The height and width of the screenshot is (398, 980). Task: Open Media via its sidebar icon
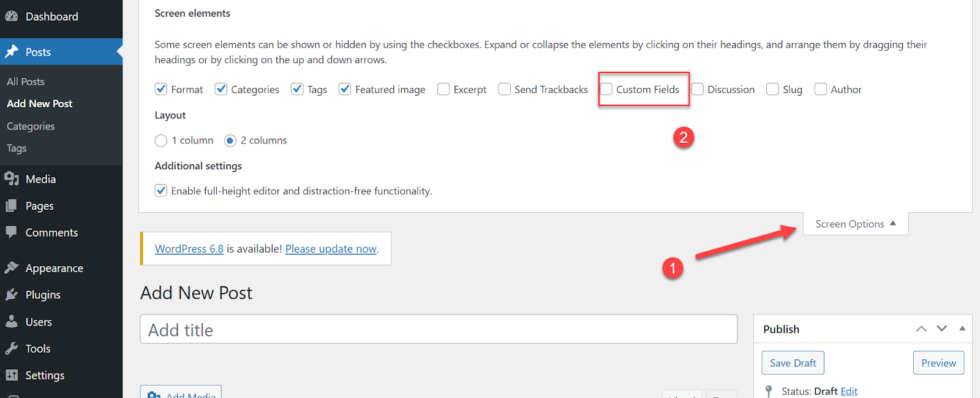[12, 179]
